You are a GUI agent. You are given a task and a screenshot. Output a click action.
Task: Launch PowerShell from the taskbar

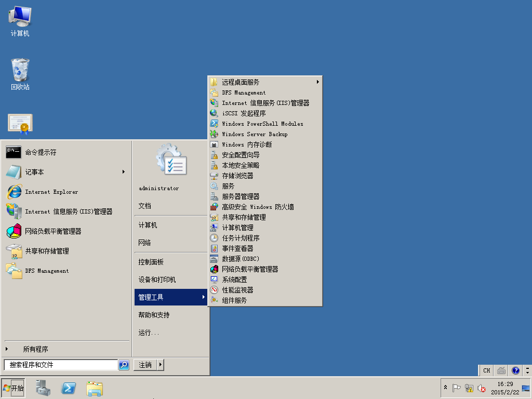pos(69,388)
